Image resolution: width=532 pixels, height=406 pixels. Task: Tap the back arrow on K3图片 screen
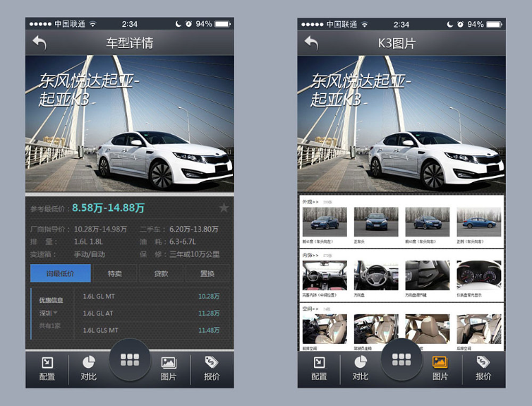point(311,43)
